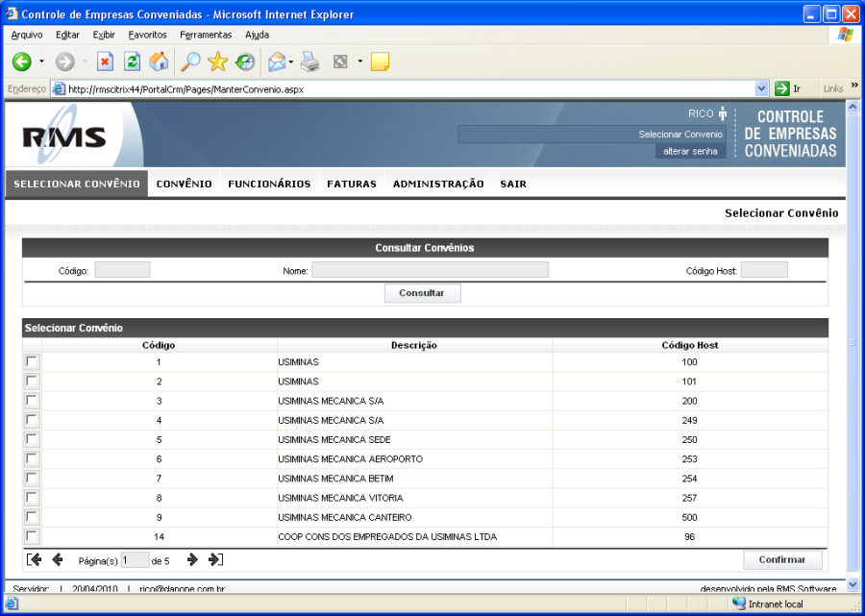The height and width of the screenshot is (616, 865).
Task: Open the ADMINISTRAÇÃO tab
Action: [438, 184]
